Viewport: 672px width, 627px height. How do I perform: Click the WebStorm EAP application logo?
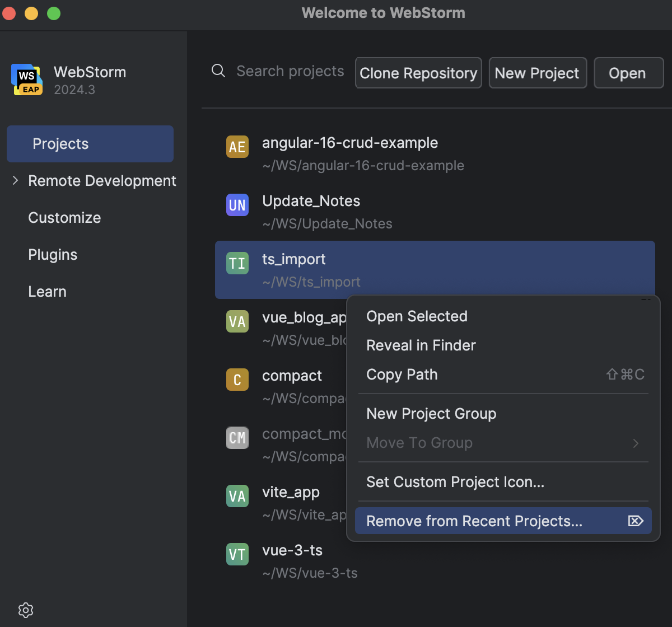click(26, 79)
